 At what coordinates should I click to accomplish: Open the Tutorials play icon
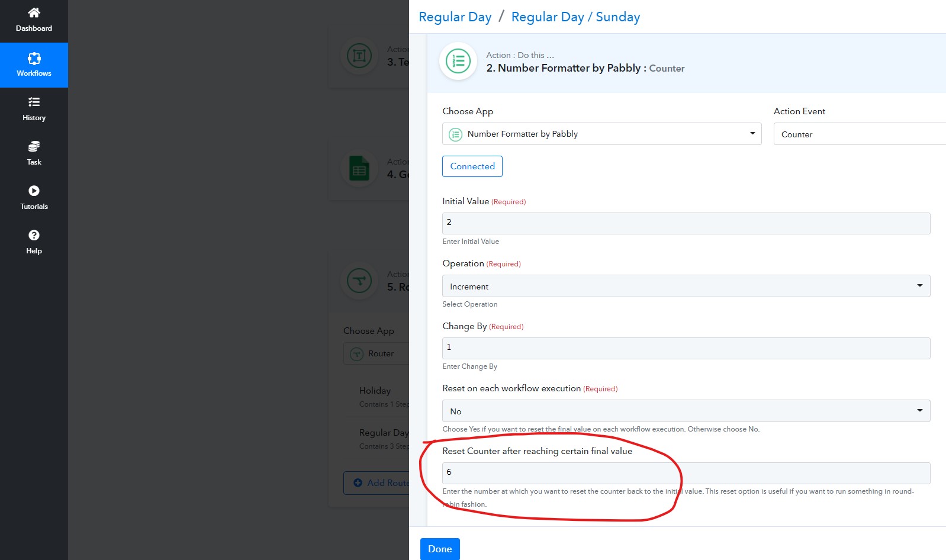(34, 191)
